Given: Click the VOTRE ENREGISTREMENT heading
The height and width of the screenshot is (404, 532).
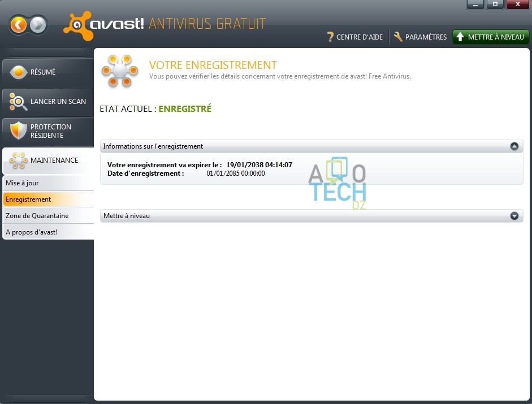Looking at the screenshot, I should 213,65.
